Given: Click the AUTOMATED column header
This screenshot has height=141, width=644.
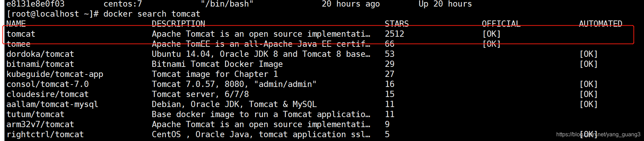Looking at the screenshot, I should (x=600, y=24).
